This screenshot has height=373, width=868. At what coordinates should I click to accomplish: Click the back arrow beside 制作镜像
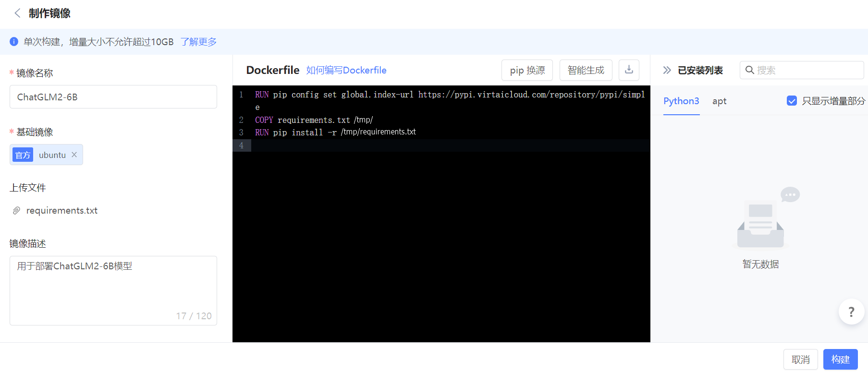pos(18,13)
